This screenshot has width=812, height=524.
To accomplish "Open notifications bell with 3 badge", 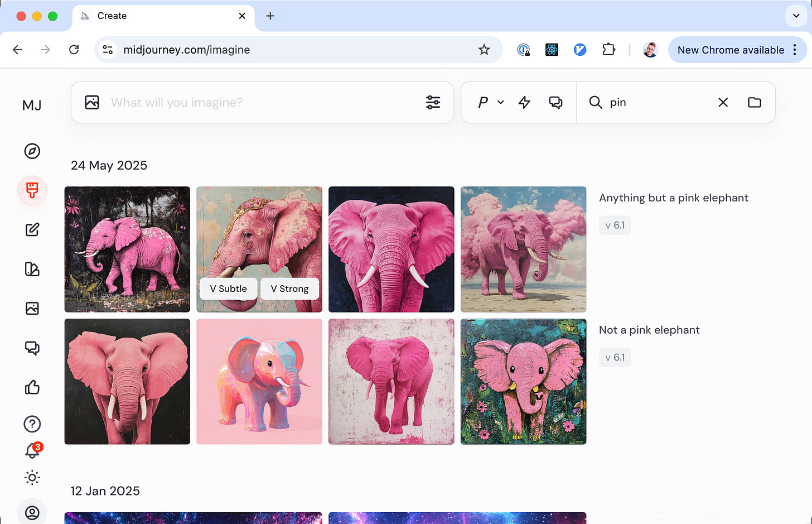I will pyautogui.click(x=33, y=450).
